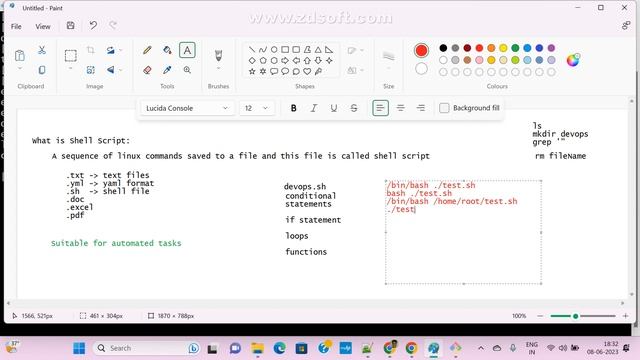Screen dimensions: 640x360
Task: Click the zoom in plus button
Action: (625, 316)
